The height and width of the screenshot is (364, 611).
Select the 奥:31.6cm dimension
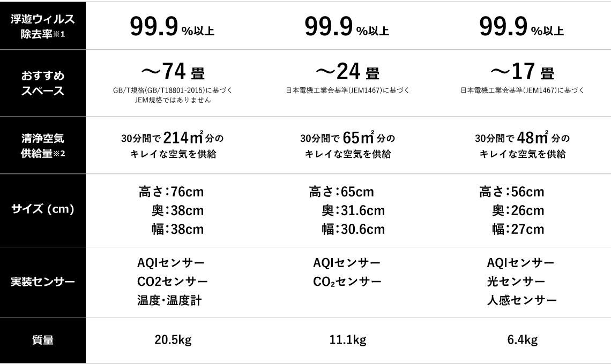(x=353, y=211)
